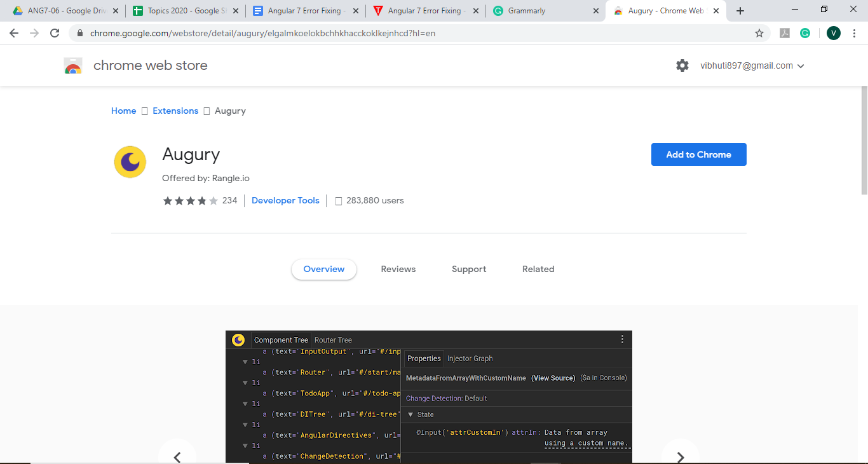868x464 pixels.
Task: Click the page vertical scrollbar
Action: coord(864,140)
